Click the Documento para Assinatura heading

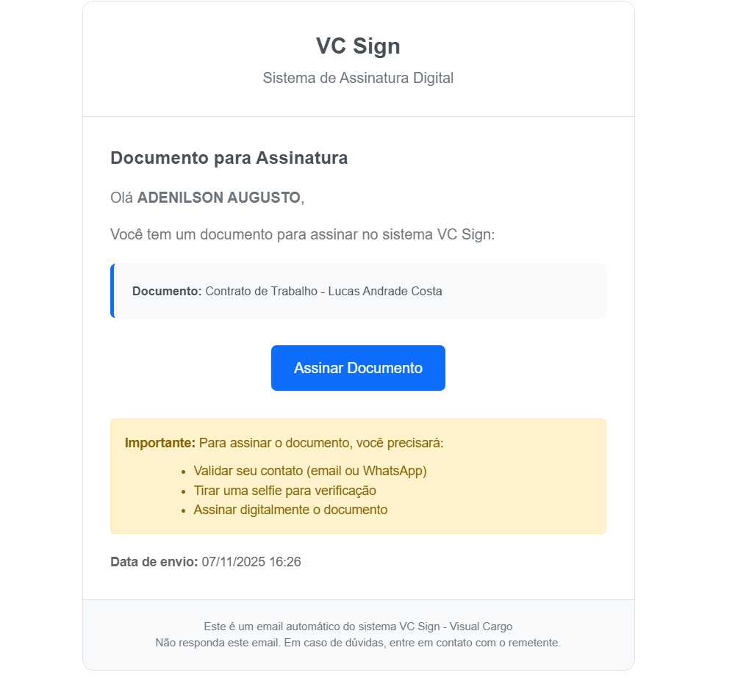(229, 158)
